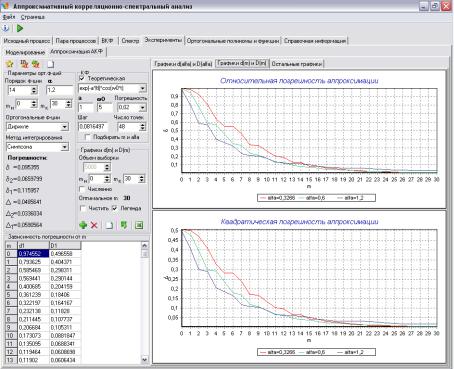The image size is (454, 369).
Task: Click the Число точек spinner showing 48
Action: tap(143, 127)
